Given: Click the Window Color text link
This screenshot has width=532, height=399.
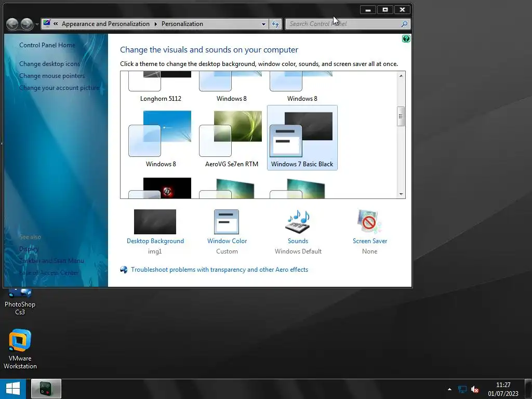Looking at the screenshot, I should tap(227, 241).
